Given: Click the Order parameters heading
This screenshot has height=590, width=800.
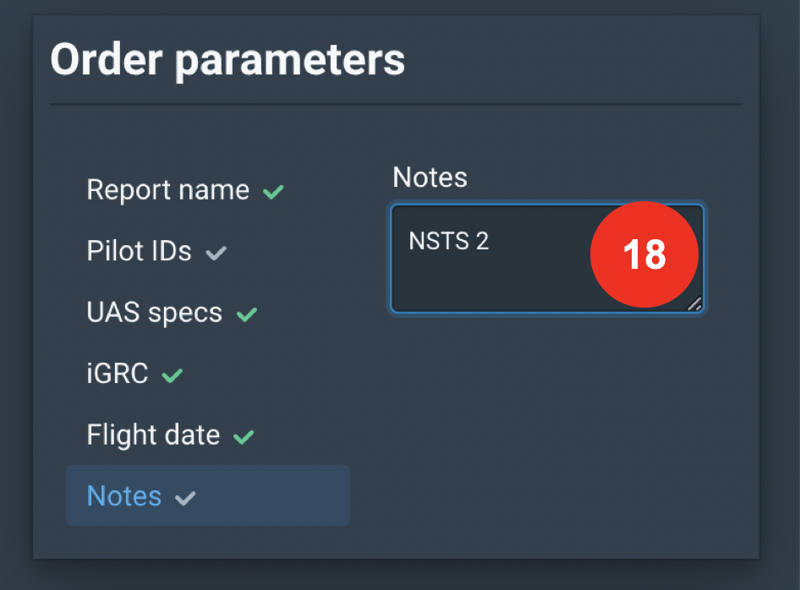Looking at the screenshot, I should click(228, 60).
